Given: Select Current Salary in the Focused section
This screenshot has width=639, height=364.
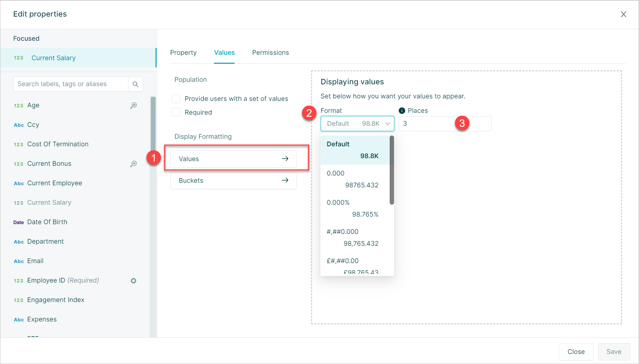Looking at the screenshot, I should [x=78, y=58].
